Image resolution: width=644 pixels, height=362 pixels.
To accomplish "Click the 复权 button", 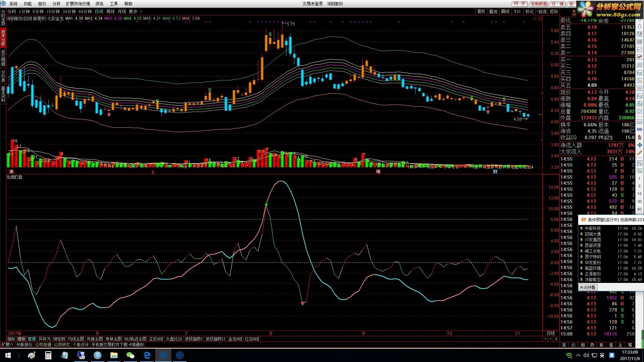I will (x=481, y=11).
